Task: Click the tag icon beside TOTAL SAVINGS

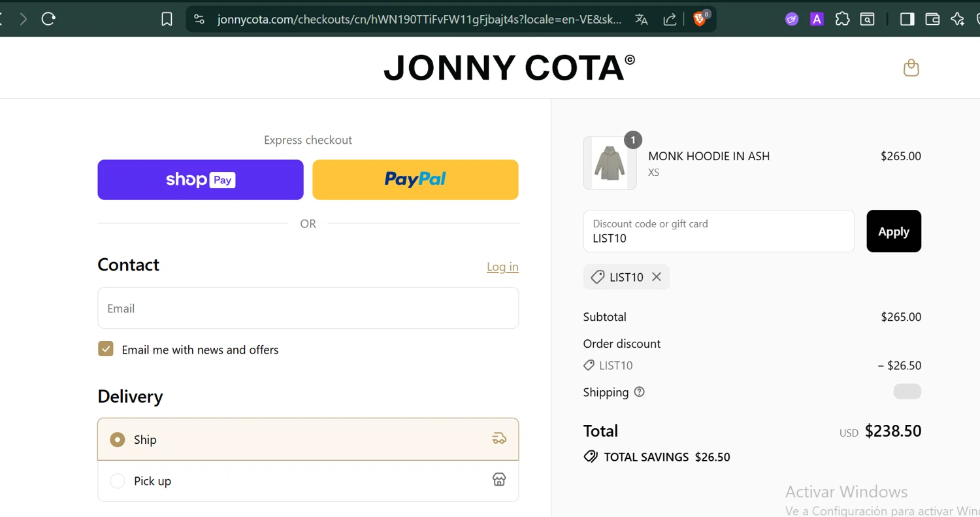Action: pyautogui.click(x=591, y=457)
